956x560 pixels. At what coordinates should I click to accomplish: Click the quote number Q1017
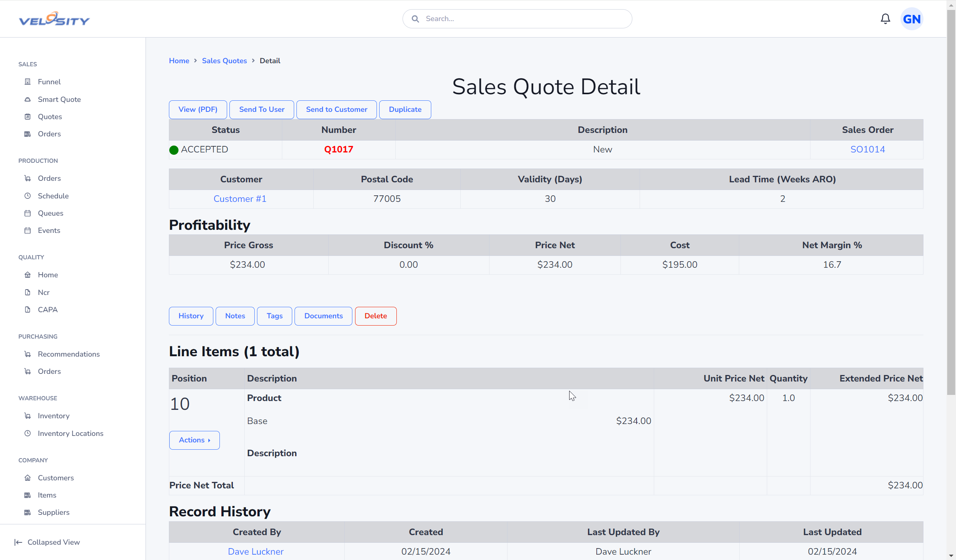point(339,149)
